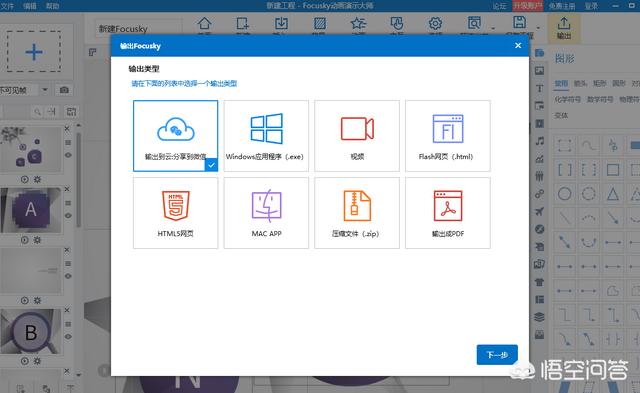
Task: Click the search magnifier in frame list toolbar
Action: (x=38, y=111)
